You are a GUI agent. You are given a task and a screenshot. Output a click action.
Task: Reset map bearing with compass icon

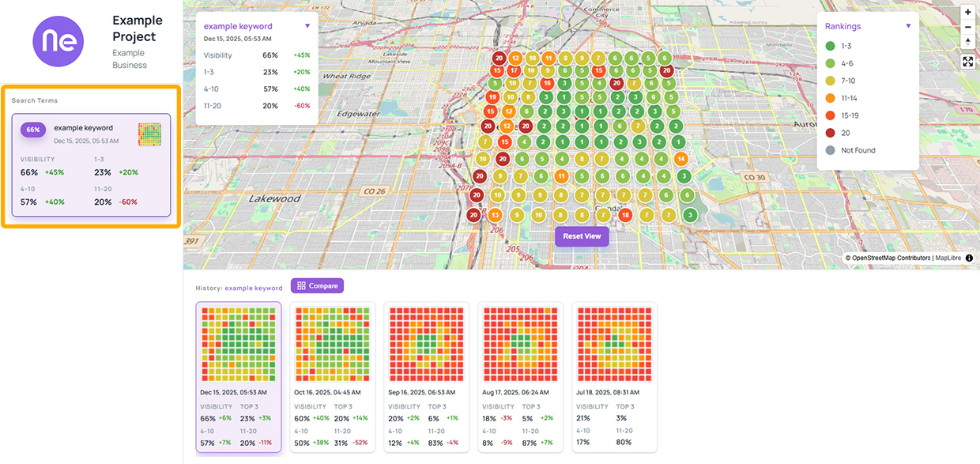click(x=968, y=42)
